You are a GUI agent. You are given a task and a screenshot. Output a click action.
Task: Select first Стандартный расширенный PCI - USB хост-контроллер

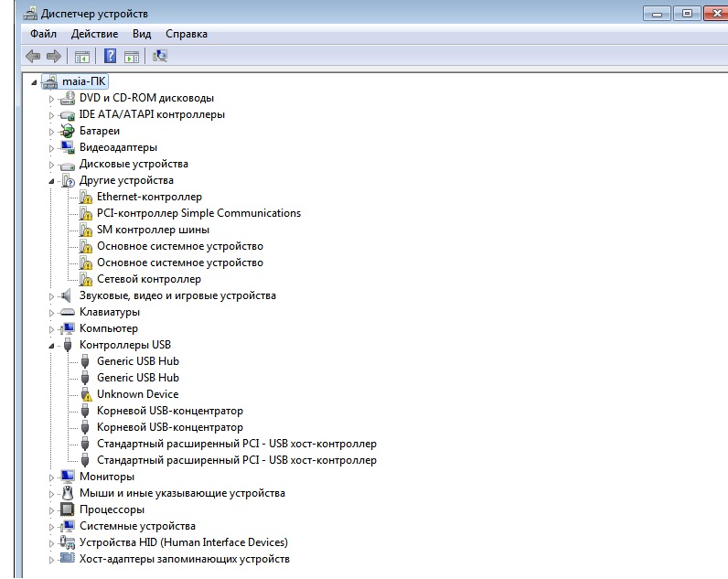point(236,444)
